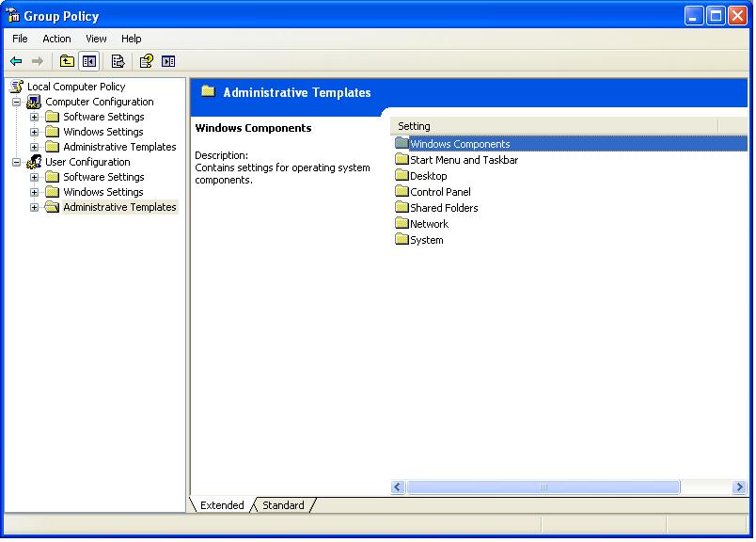Open the View menu
Image resolution: width=756 pixels, height=542 pixels.
(96, 39)
